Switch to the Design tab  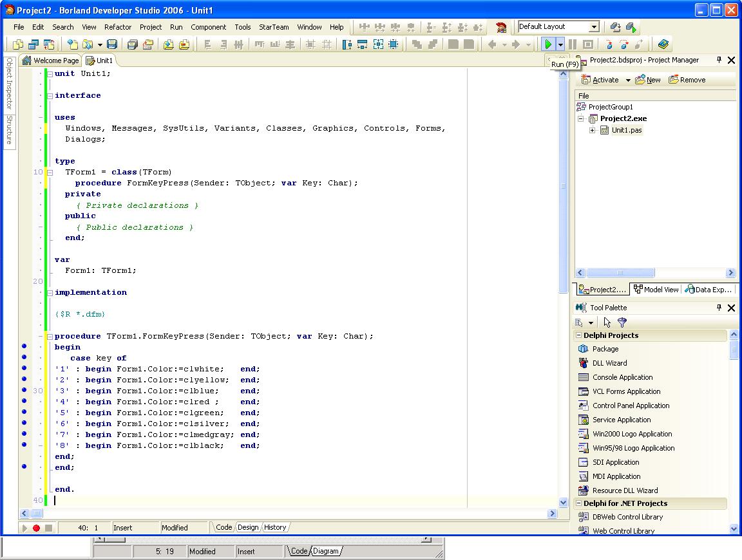point(248,527)
